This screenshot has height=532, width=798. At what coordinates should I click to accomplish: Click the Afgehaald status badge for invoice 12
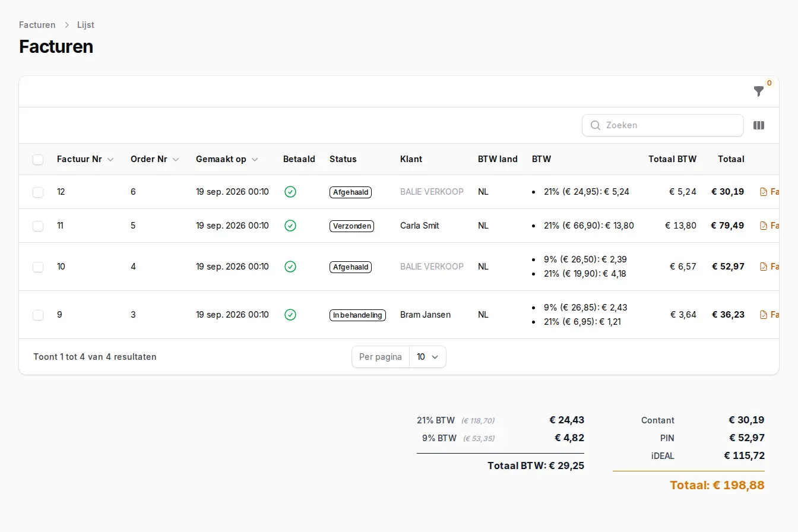pyautogui.click(x=350, y=192)
